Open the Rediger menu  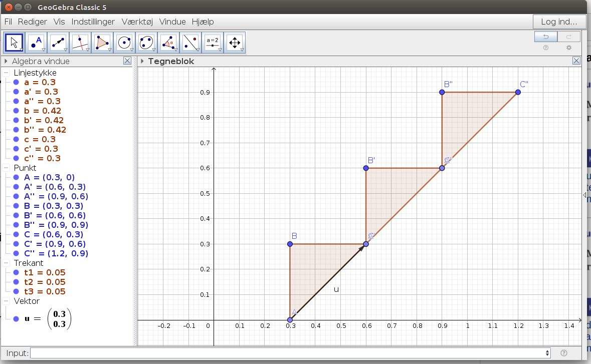point(33,22)
